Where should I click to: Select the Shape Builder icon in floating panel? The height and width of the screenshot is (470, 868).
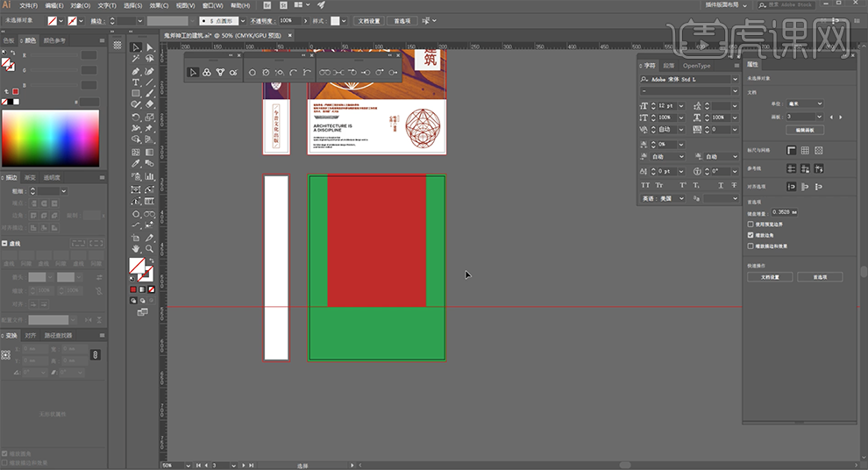click(207, 72)
